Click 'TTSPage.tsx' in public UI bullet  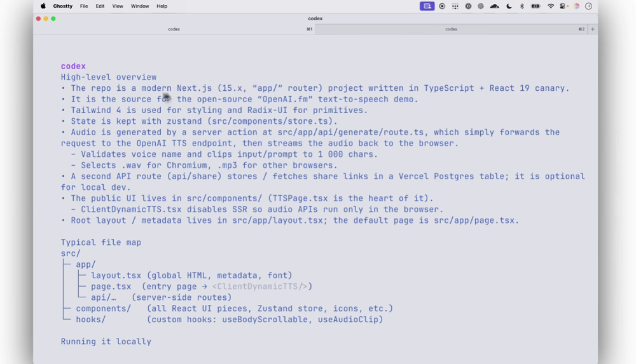300,199
